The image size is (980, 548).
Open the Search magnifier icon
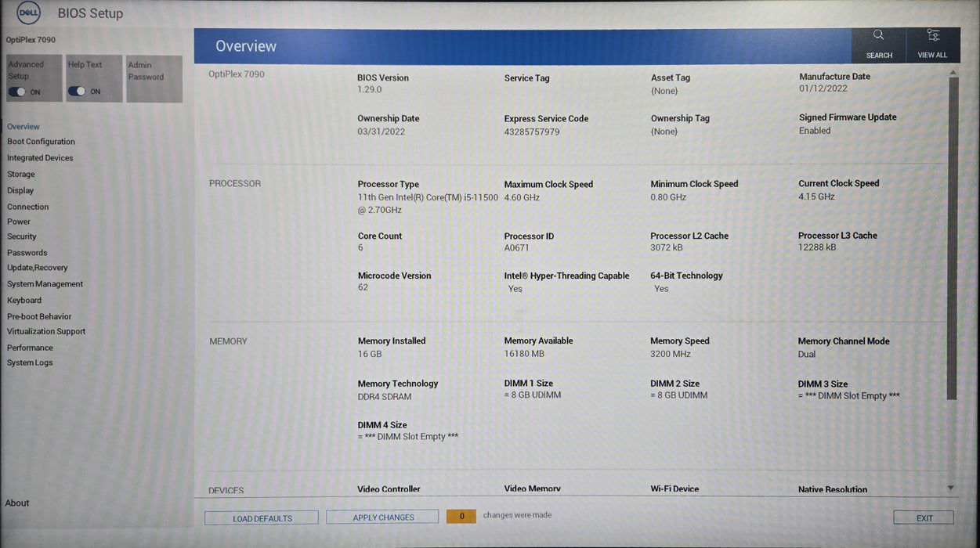[878, 35]
